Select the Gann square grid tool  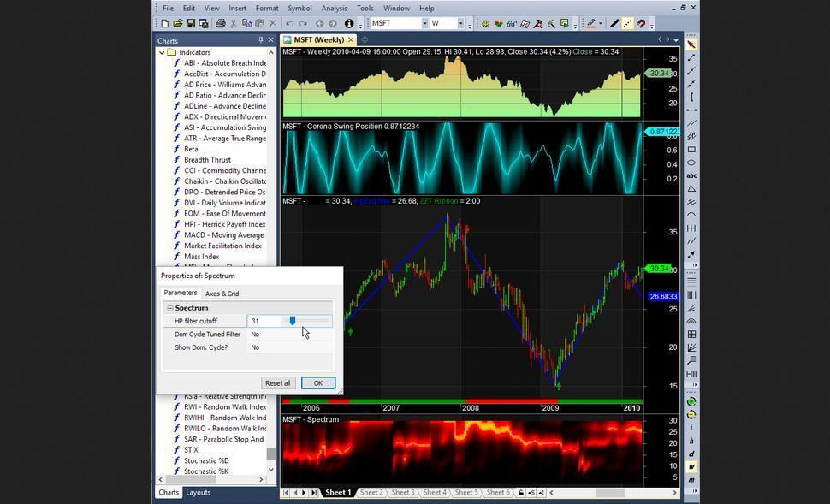(x=691, y=335)
